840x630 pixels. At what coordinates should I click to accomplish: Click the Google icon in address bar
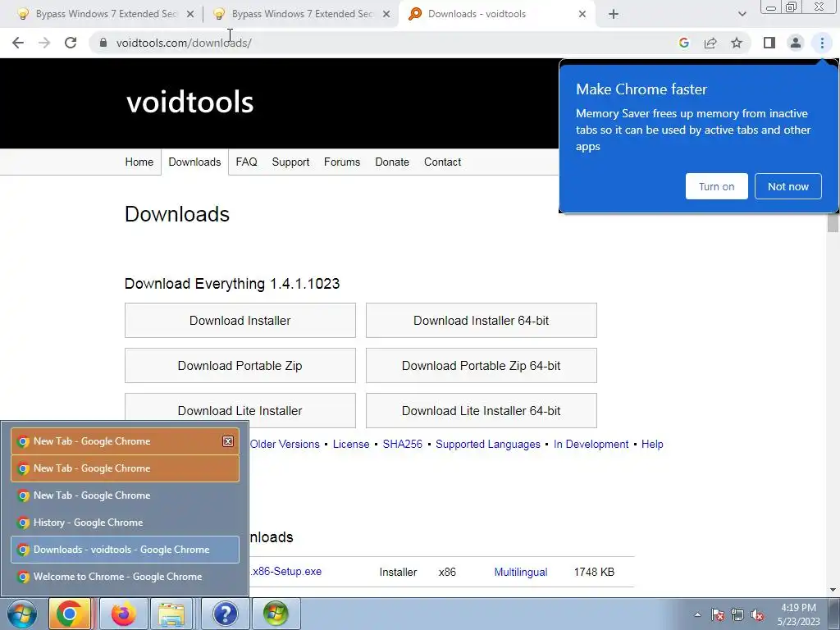point(684,43)
